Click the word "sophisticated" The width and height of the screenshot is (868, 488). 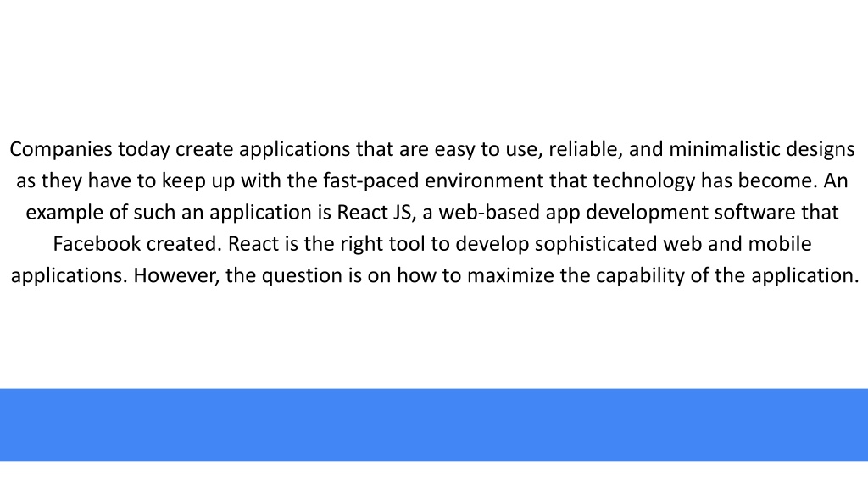(596, 245)
